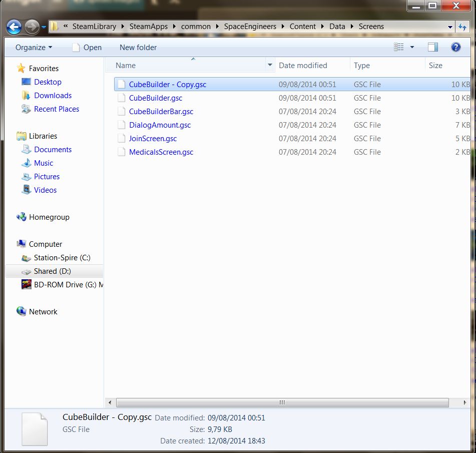The image size is (476, 453).
Task: Navigate to SteamApps in the breadcrumb
Action: pyautogui.click(x=149, y=27)
